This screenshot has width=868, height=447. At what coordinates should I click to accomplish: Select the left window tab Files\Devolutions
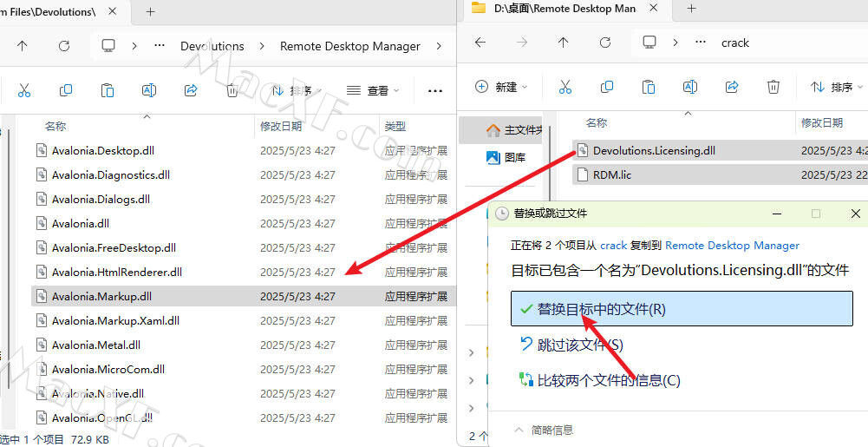(x=49, y=11)
